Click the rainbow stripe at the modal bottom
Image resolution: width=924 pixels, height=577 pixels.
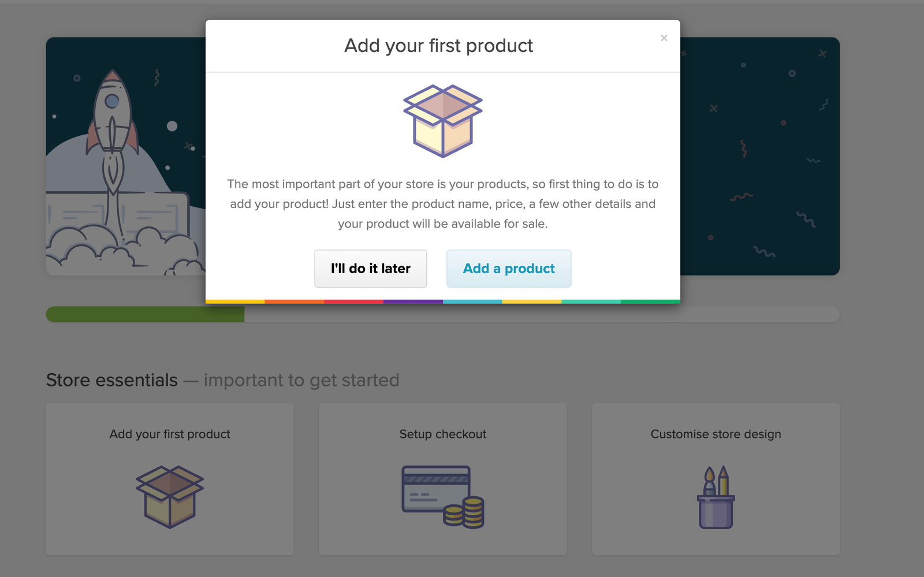[442, 301]
